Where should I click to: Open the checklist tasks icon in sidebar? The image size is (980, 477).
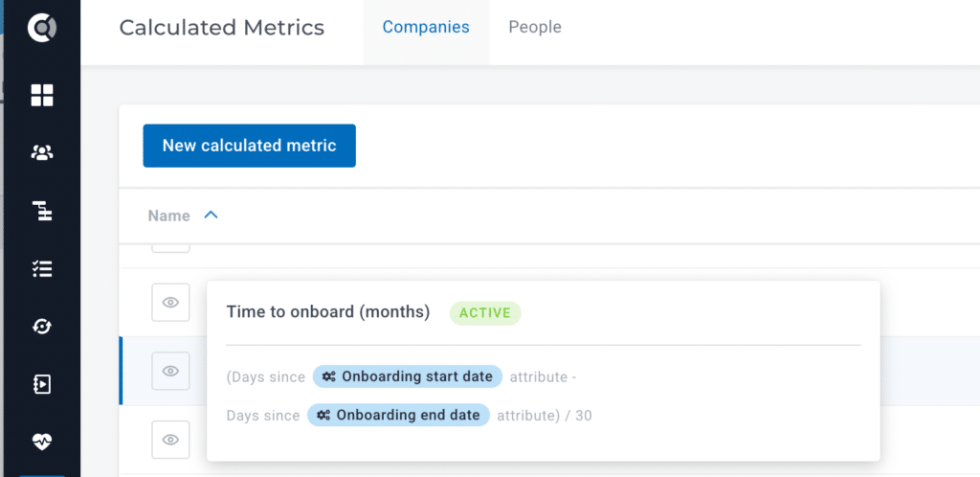[42, 269]
